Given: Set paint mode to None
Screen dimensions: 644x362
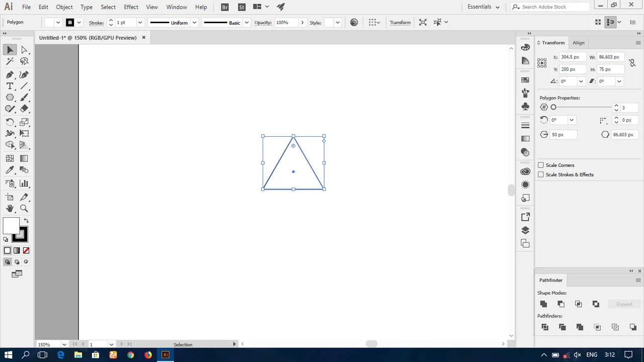Looking at the screenshot, I should click(x=26, y=250).
